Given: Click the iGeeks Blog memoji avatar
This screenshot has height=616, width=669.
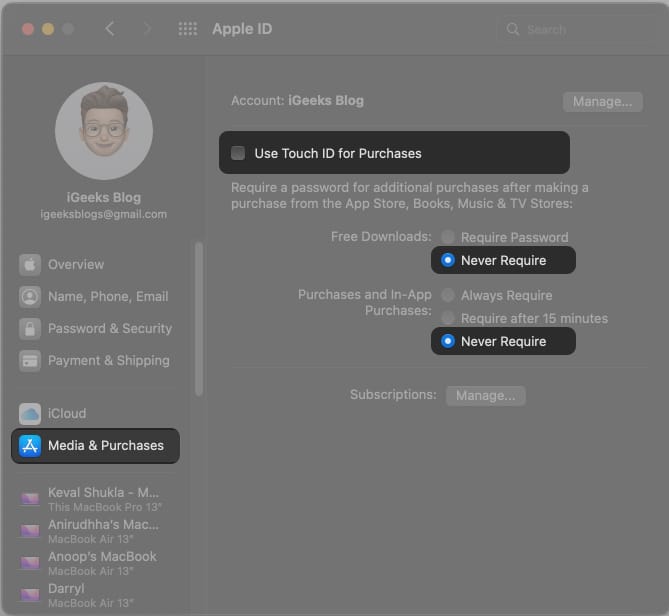Looking at the screenshot, I should click(x=104, y=131).
